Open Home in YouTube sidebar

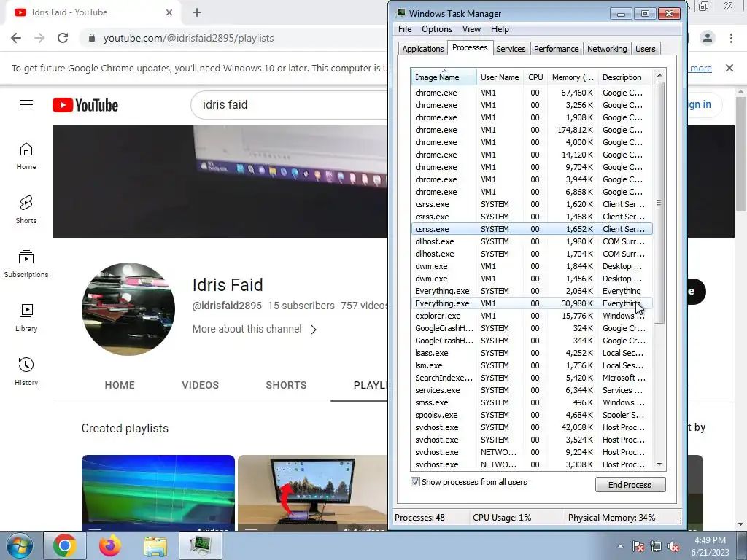[26, 156]
